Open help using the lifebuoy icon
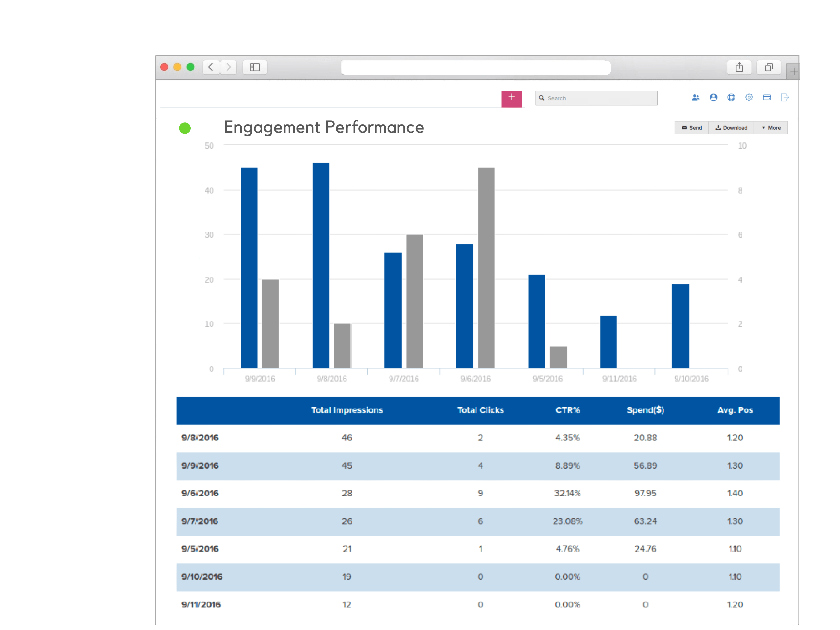Image resolution: width=840 pixels, height=630 pixels. coord(731,98)
